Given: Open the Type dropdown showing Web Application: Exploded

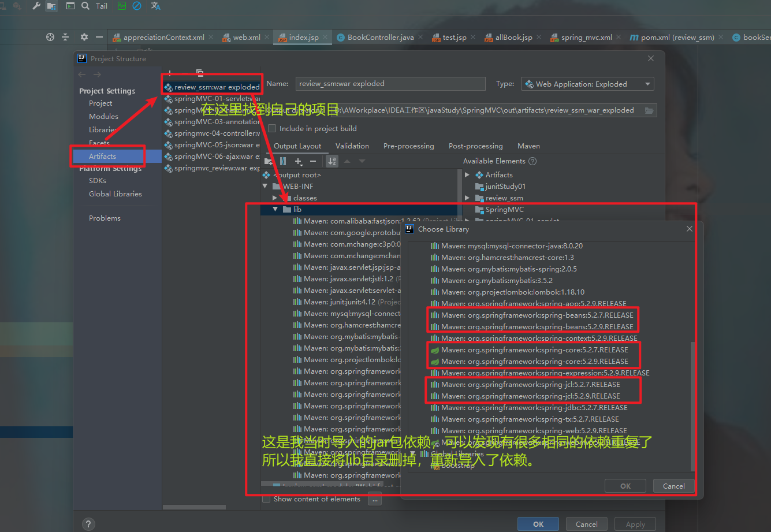Looking at the screenshot, I should pyautogui.click(x=587, y=84).
